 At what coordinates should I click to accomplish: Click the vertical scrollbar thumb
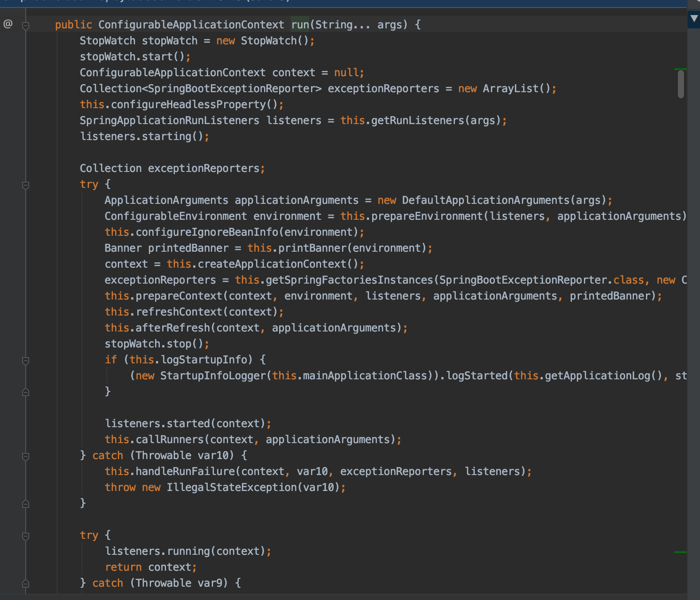[x=681, y=84]
